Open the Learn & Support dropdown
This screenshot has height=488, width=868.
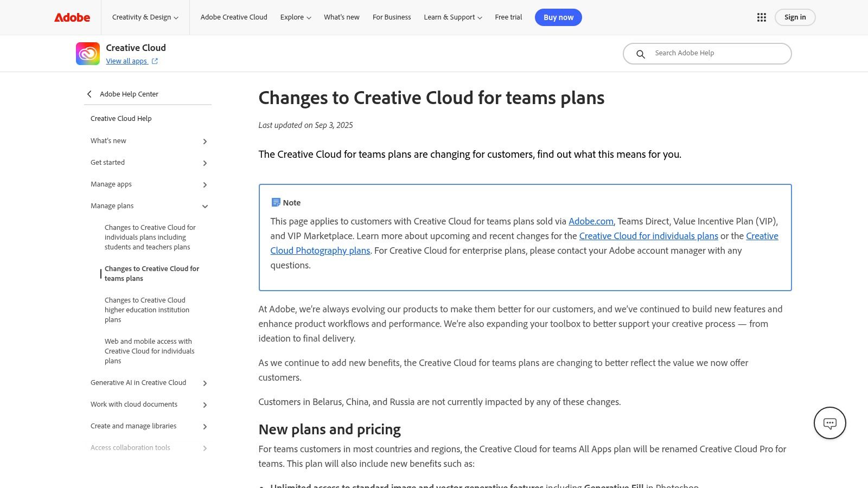[x=452, y=17]
